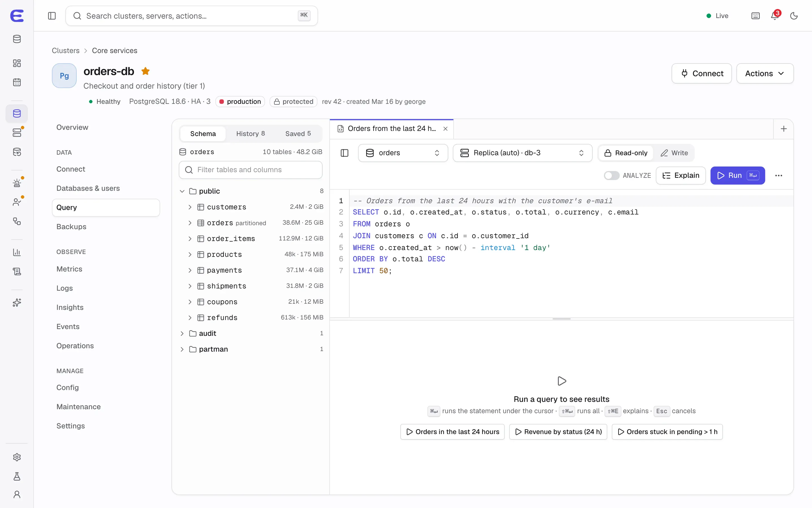Open the alerts siren icon in left rail
812x508 pixels.
pyautogui.click(x=17, y=183)
